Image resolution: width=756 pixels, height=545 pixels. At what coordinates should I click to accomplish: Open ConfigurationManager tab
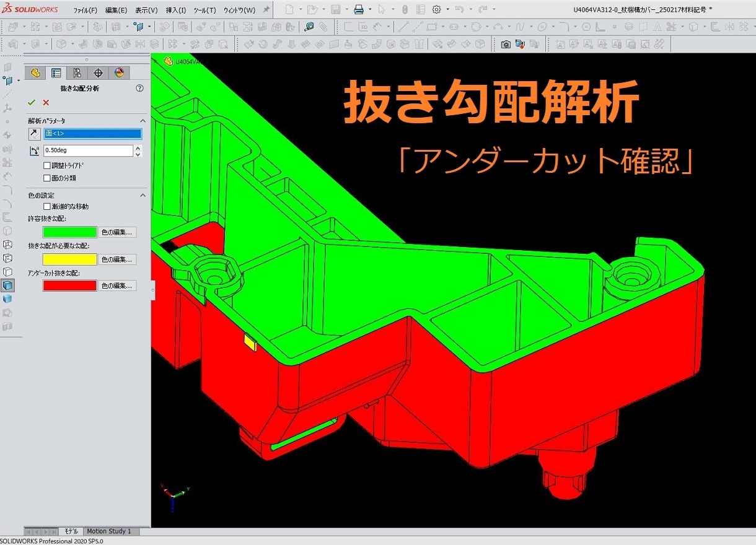[77, 72]
